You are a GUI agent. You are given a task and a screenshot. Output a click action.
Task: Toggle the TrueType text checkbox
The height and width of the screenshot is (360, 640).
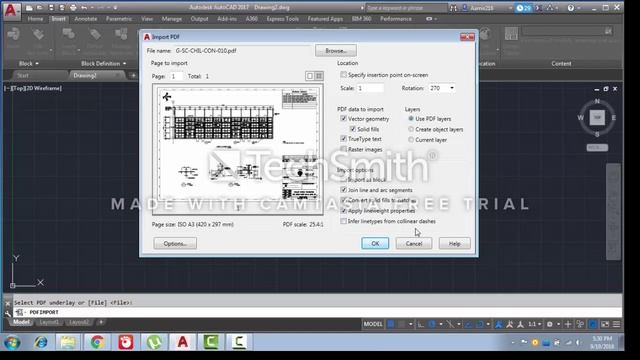pyautogui.click(x=343, y=139)
